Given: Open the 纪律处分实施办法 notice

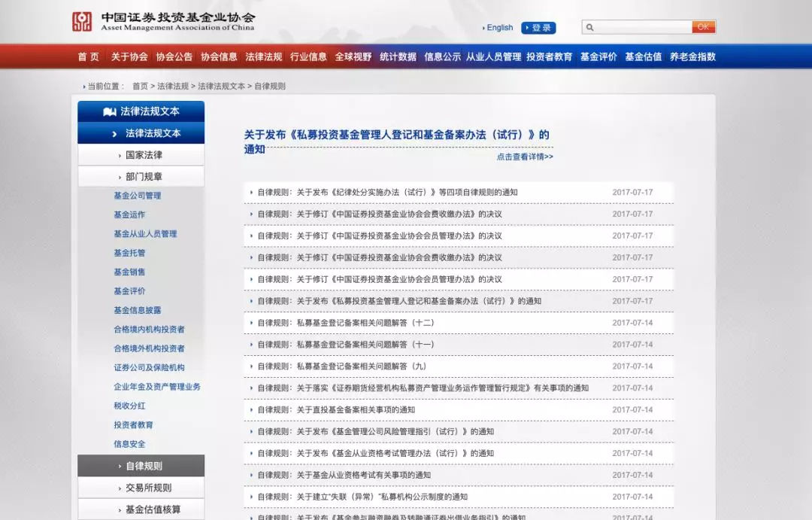Looking at the screenshot, I should (x=387, y=193).
